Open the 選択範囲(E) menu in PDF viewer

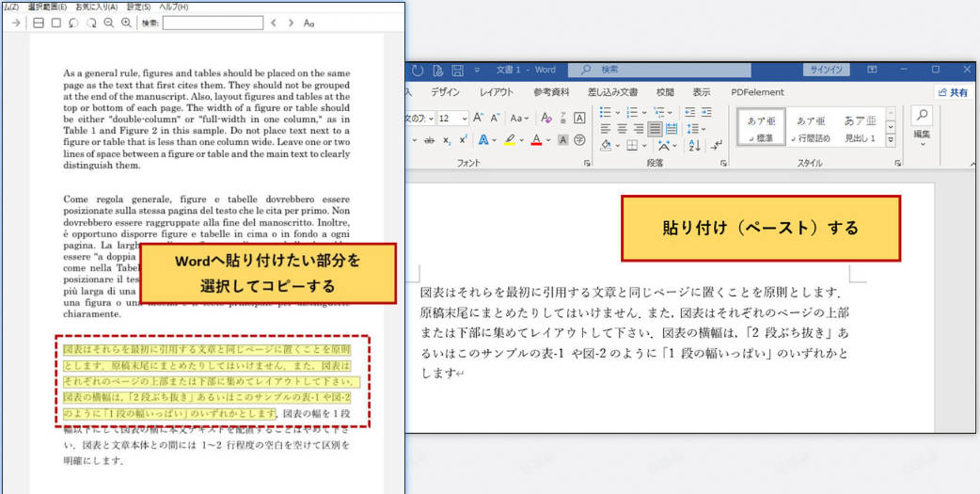tap(48, 7)
